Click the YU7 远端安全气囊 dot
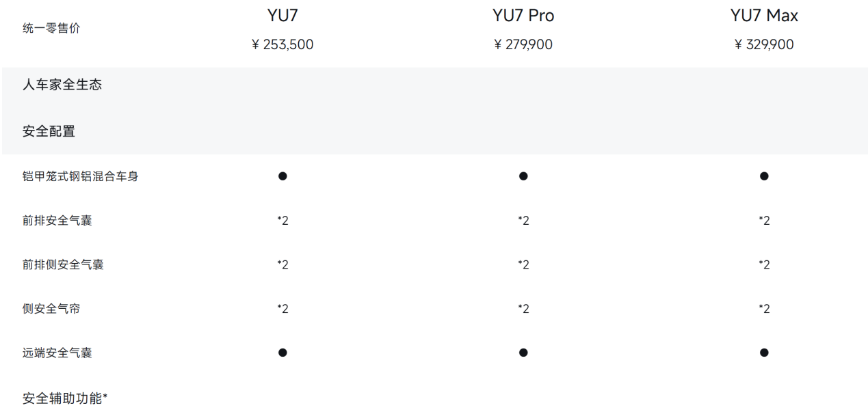Screen dimensions: 868x410 [282, 353]
